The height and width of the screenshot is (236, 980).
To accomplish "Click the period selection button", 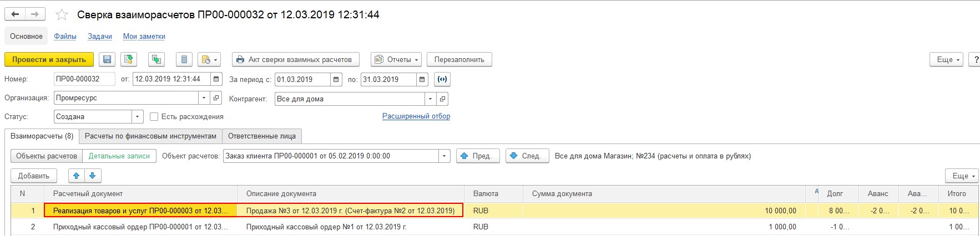I will (x=442, y=79).
